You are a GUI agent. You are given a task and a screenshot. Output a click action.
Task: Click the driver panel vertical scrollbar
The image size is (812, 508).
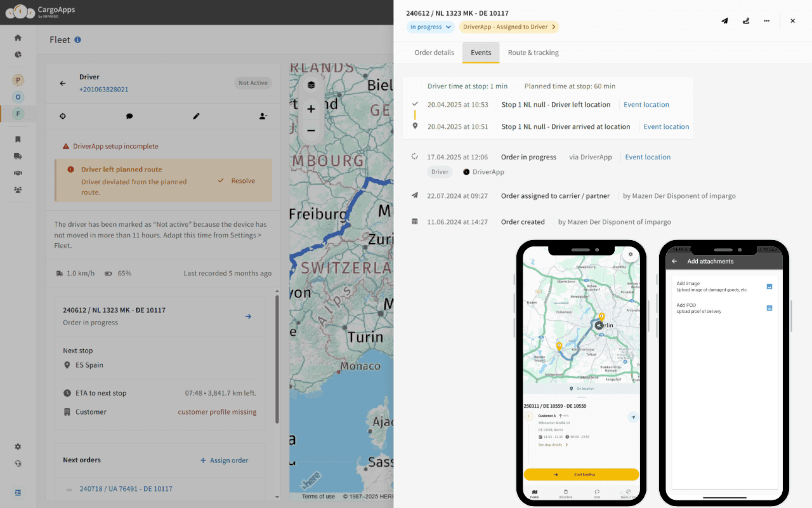tap(277, 359)
